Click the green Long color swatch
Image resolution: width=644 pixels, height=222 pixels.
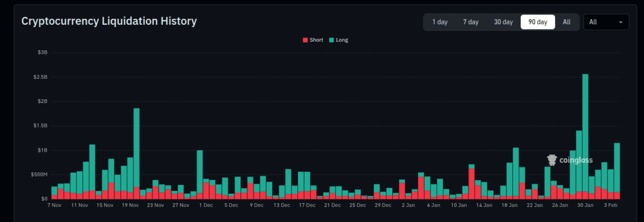pyautogui.click(x=332, y=40)
